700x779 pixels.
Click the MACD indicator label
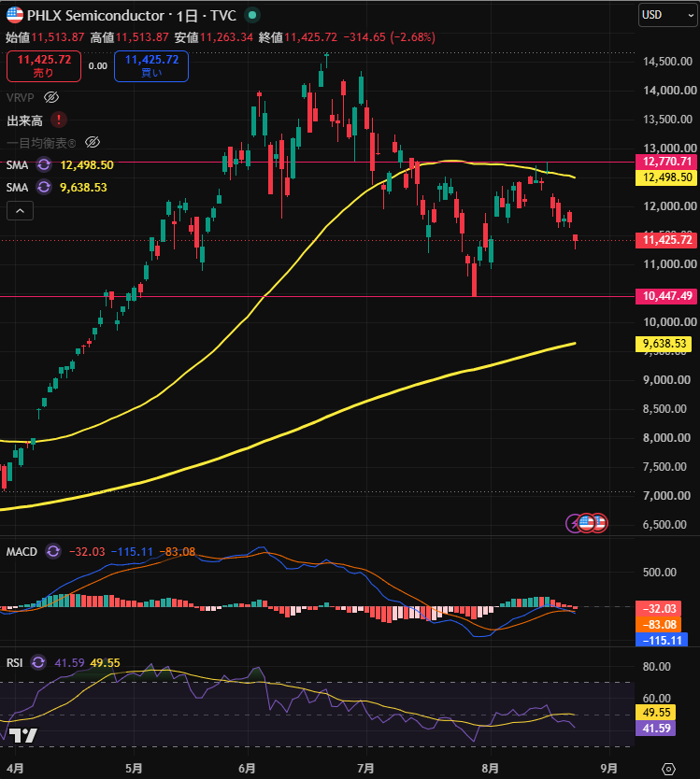pos(21,551)
